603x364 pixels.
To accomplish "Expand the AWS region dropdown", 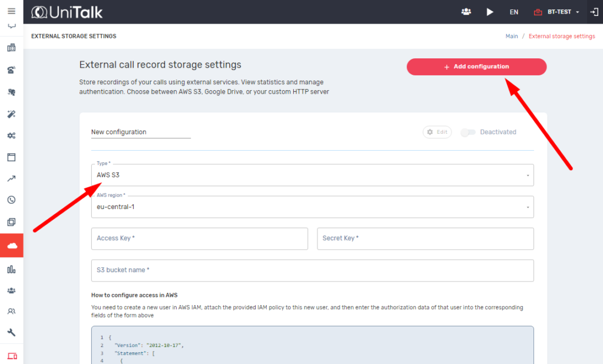I will pos(312,207).
